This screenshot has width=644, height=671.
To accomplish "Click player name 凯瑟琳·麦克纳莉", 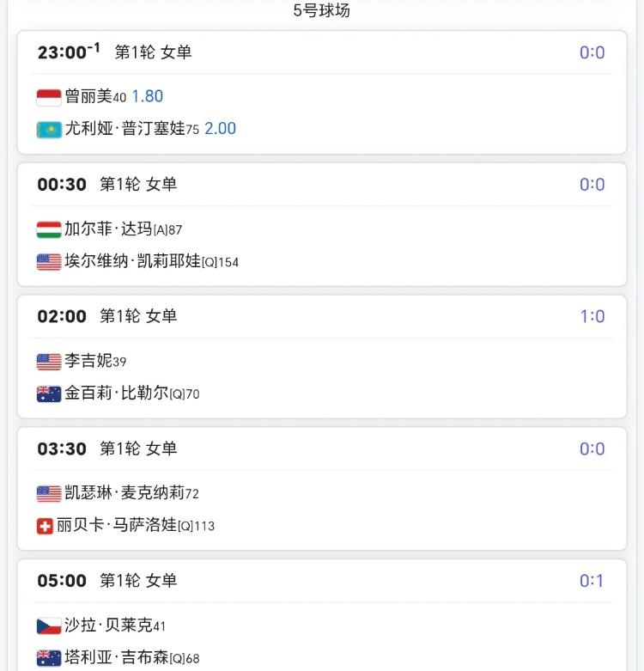I will (x=124, y=493).
